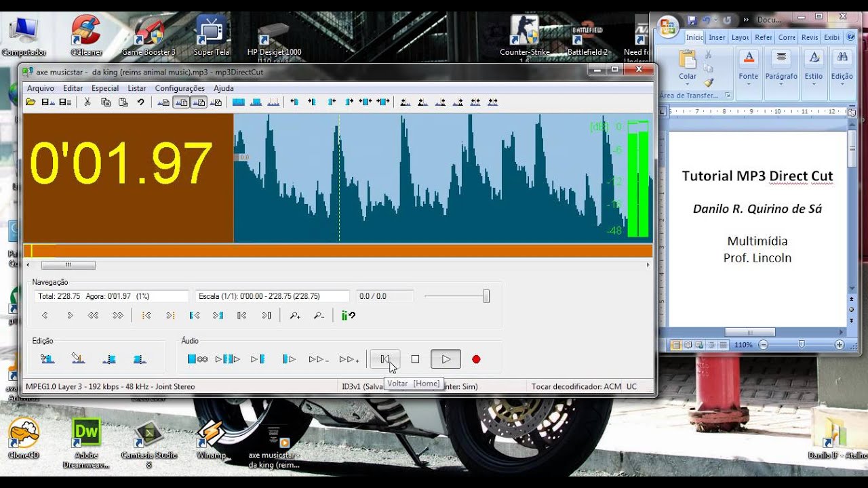
Task: Open the Editar menu
Action: click(x=73, y=88)
